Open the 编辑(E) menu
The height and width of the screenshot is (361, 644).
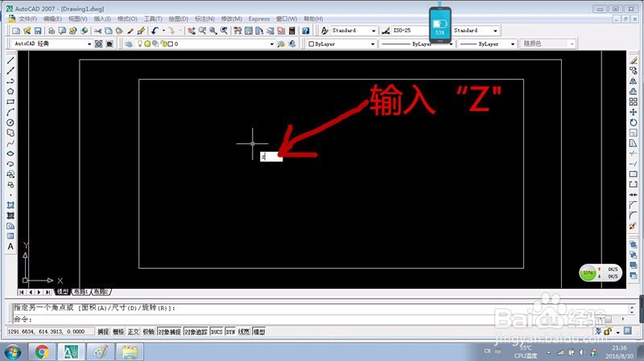tap(52, 18)
